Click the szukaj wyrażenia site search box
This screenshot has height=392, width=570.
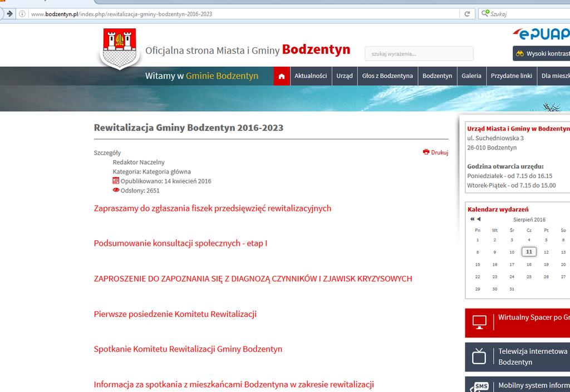[x=419, y=54]
